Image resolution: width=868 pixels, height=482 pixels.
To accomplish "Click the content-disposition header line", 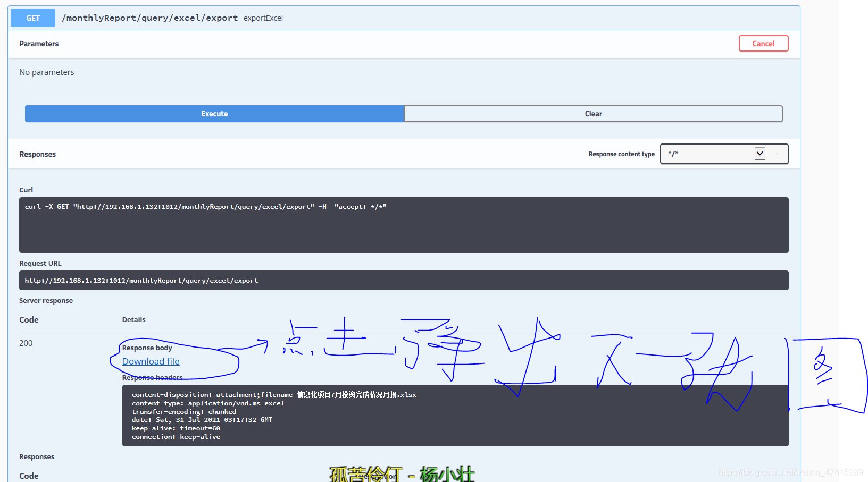I will coord(274,395).
